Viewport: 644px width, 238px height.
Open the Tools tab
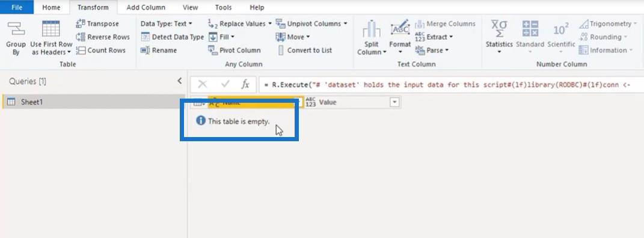pyautogui.click(x=224, y=7)
